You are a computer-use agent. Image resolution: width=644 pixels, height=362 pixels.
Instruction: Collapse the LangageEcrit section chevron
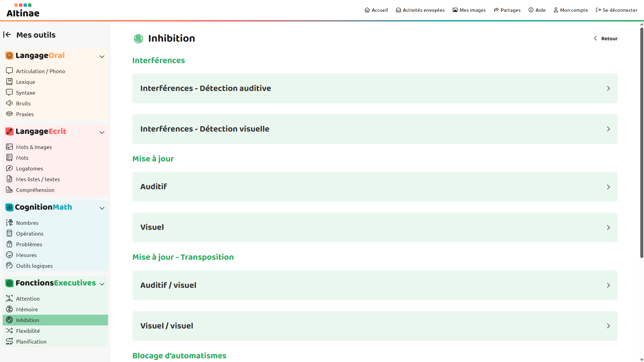click(102, 132)
